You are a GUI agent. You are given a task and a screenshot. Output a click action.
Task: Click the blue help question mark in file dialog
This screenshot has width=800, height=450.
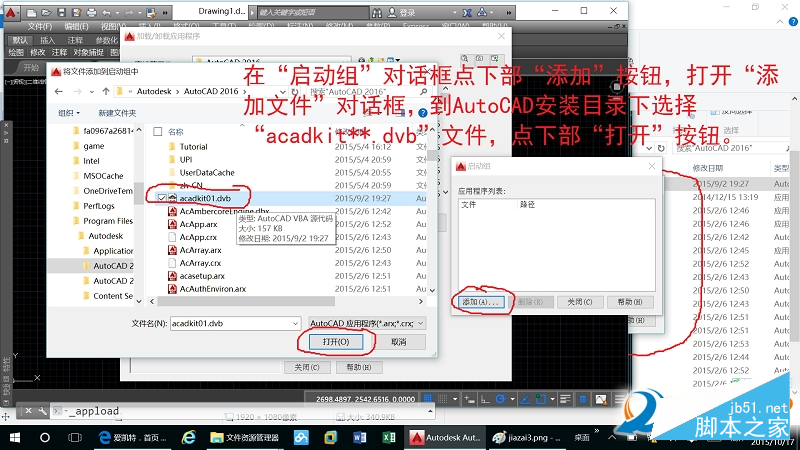pyautogui.click(x=422, y=113)
